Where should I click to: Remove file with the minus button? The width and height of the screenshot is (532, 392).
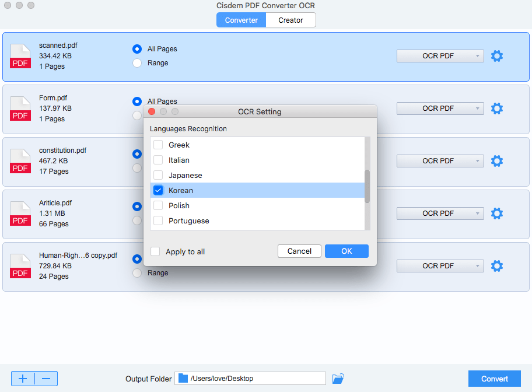point(46,379)
